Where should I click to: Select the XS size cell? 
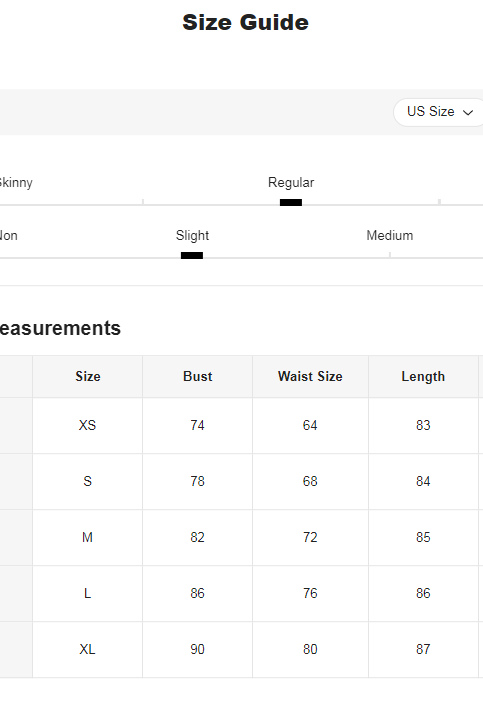point(87,425)
